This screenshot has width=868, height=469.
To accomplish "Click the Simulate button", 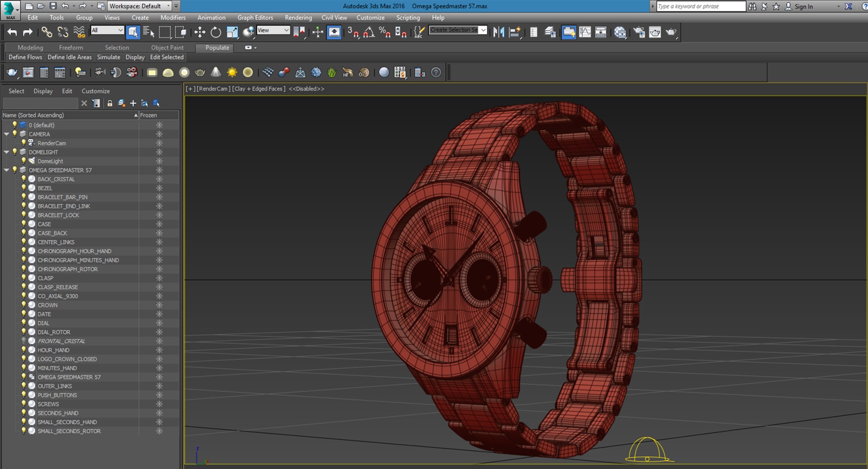I will 108,57.
